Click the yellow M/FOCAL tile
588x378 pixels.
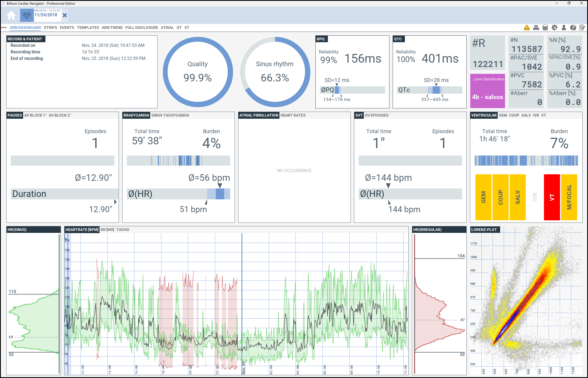click(x=569, y=197)
